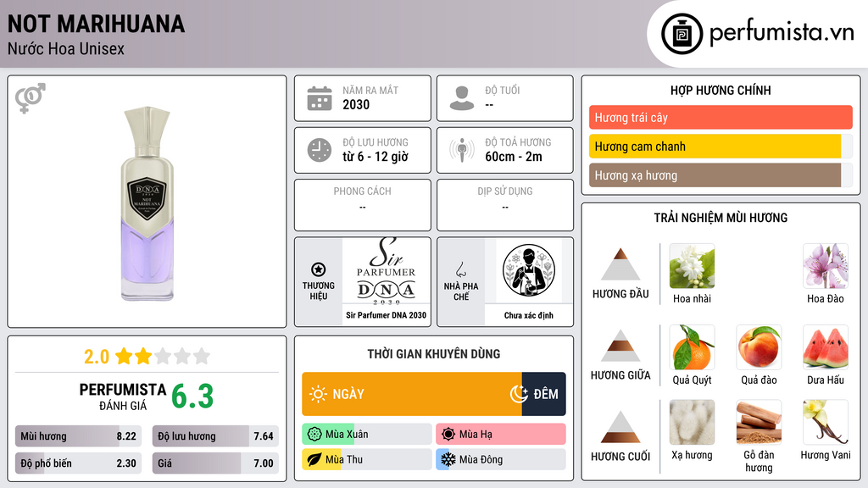Click the Mùa Xuân season bar
Viewport: 868px width, 488px height.
coord(367,435)
